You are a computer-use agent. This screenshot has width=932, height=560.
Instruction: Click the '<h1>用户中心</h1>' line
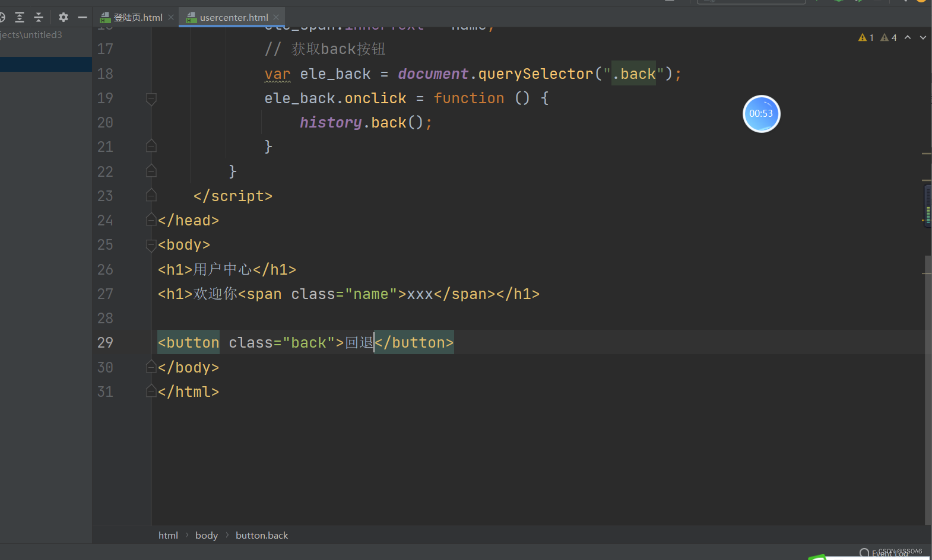(x=227, y=269)
